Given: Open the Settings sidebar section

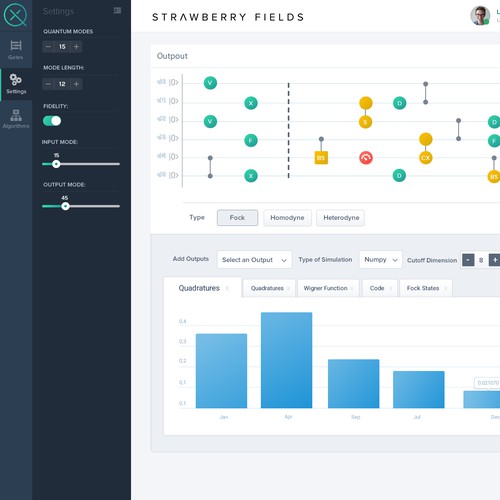Looking at the screenshot, I should click(x=16, y=84).
